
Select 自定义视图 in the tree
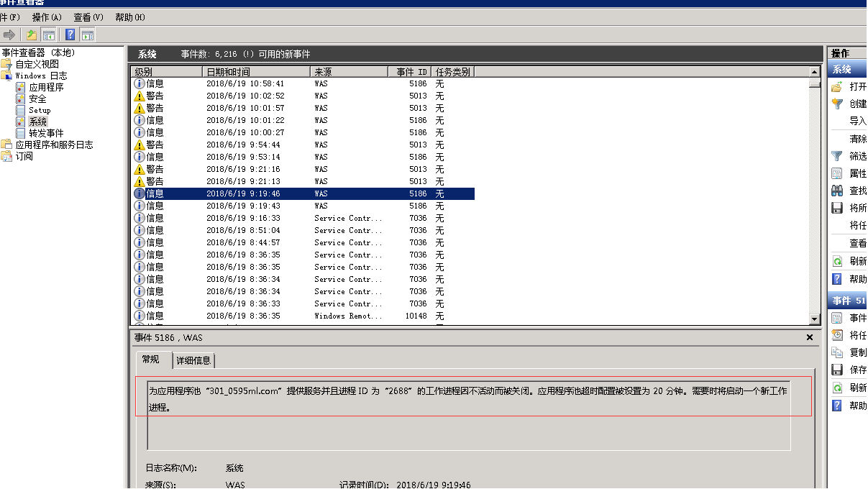37,64
